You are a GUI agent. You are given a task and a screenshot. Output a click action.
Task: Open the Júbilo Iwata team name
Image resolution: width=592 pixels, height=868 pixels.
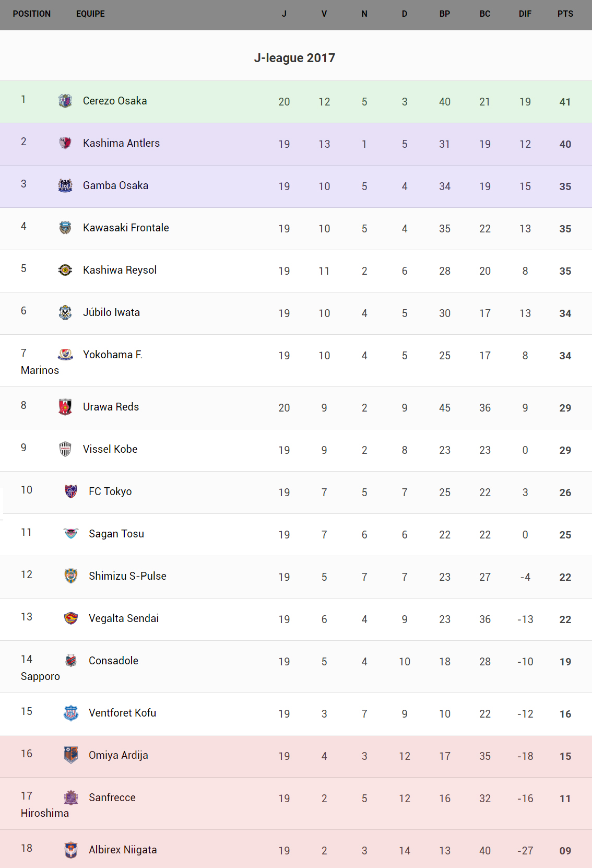pos(111,312)
